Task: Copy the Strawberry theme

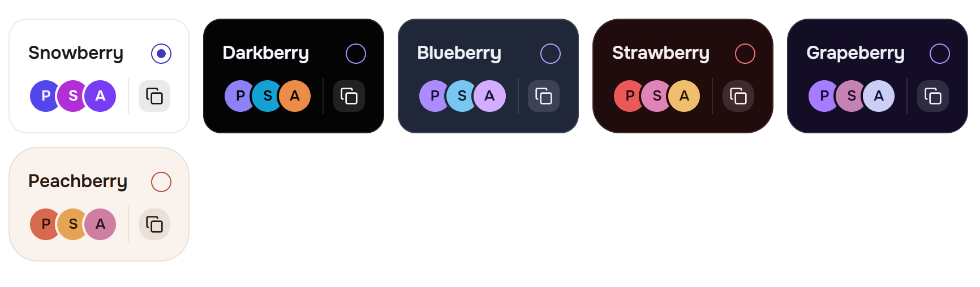Action: (738, 96)
